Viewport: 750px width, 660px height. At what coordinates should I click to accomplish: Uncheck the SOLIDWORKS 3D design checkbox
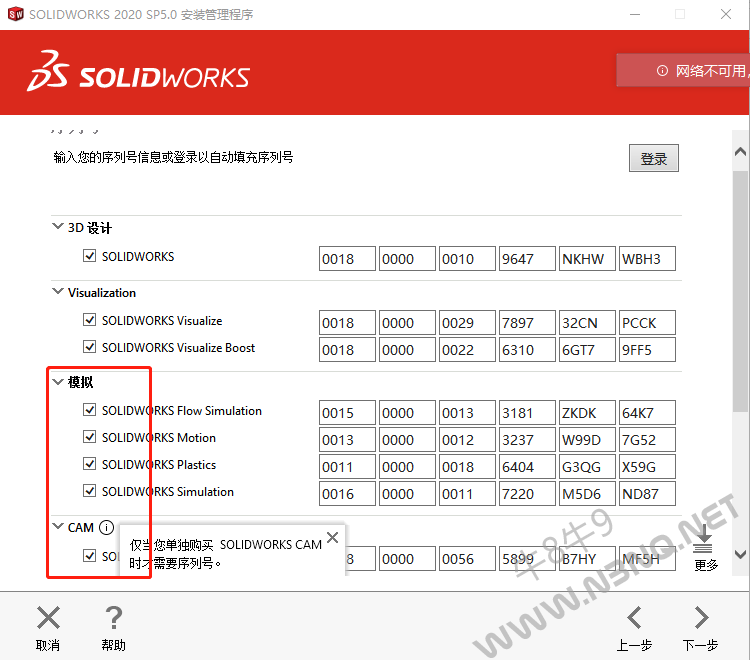(x=89, y=256)
